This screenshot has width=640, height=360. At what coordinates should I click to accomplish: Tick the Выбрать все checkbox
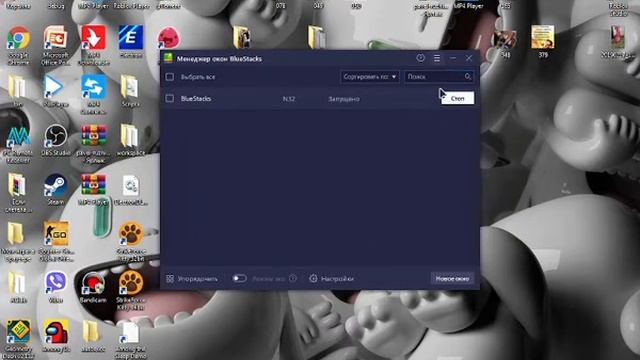[x=170, y=77]
